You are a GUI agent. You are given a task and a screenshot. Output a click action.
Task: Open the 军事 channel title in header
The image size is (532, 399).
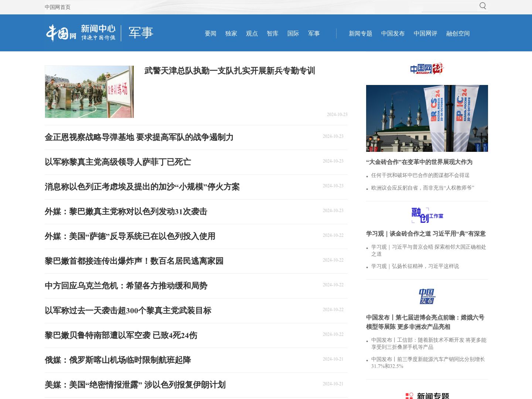(141, 33)
